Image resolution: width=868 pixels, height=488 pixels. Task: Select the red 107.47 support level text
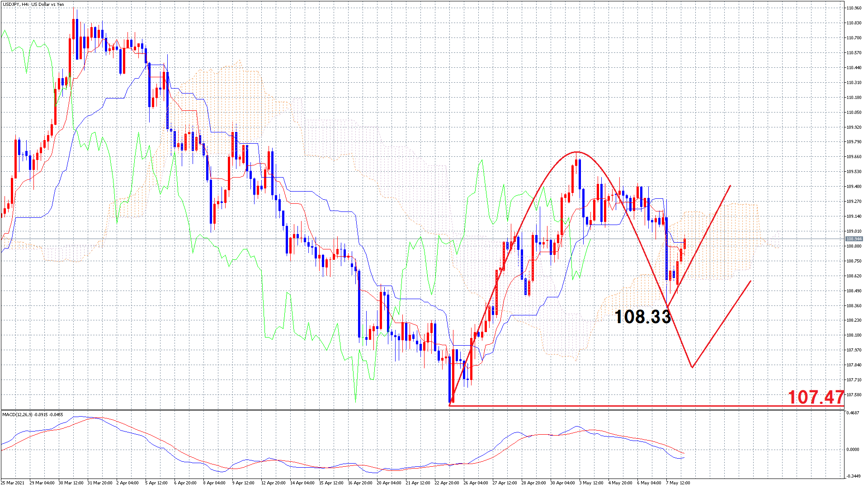click(816, 397)
